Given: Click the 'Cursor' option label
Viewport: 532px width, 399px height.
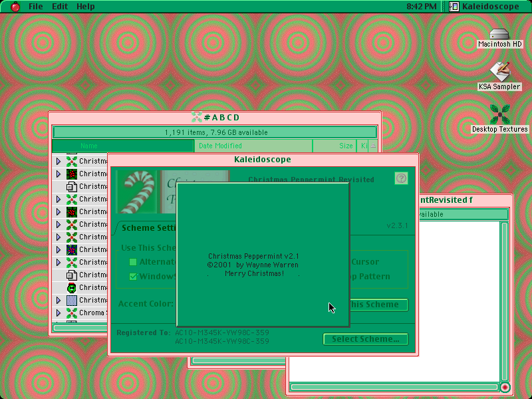Looking at the screenshot, I should pos(365,261).
